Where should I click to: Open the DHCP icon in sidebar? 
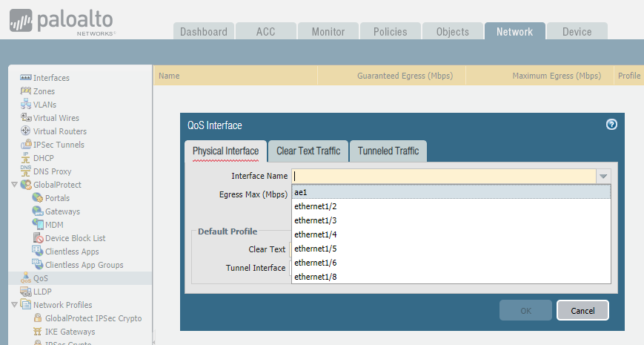(26, 158)
